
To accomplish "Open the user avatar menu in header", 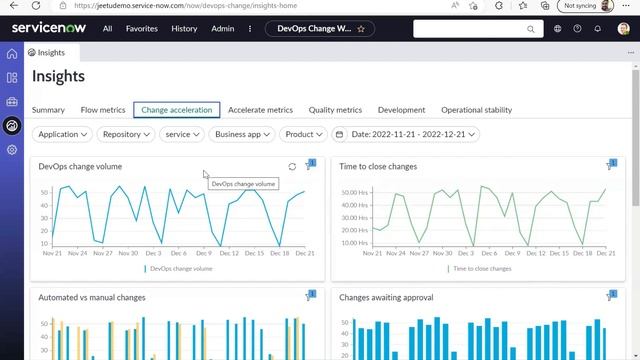I will coord(623,29).
